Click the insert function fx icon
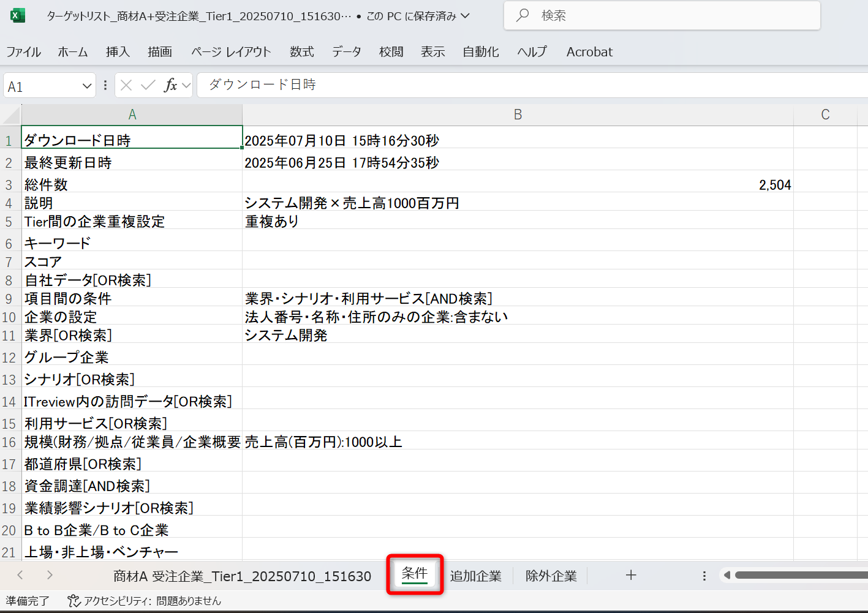This screenshot has width=868, height=613. (x=170, y=85)
